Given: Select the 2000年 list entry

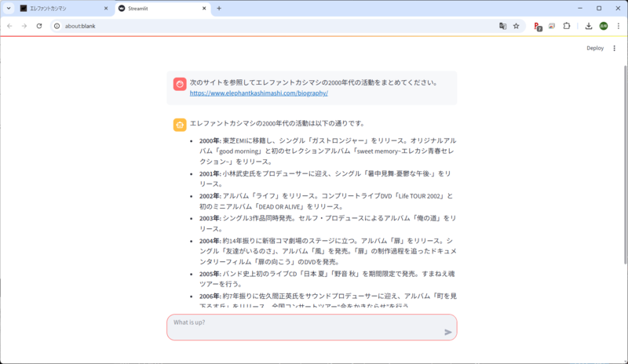Looking at the screenshot, I should point(327,151).
